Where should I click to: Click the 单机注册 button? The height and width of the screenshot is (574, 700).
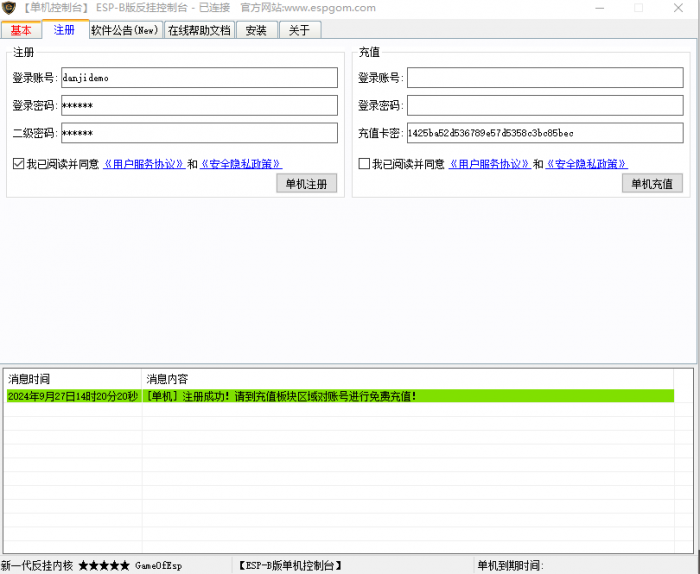click(307, 183)
